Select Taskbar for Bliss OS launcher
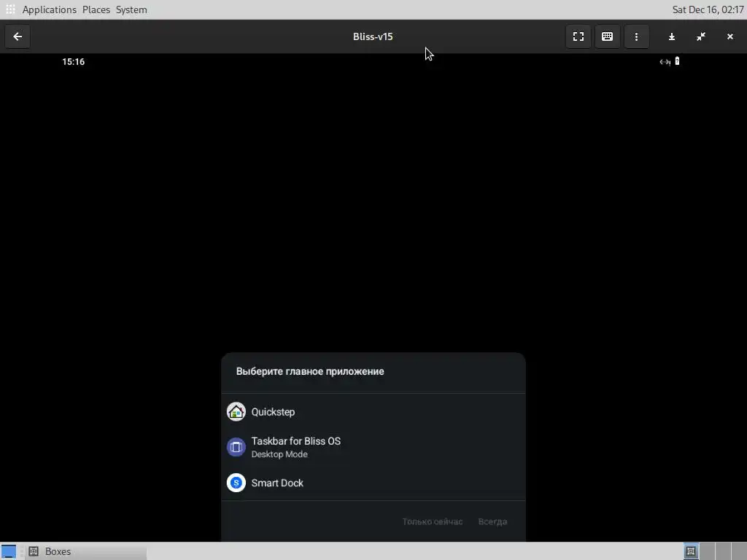This screenshot has height=560, width=747. coord(373,447)
